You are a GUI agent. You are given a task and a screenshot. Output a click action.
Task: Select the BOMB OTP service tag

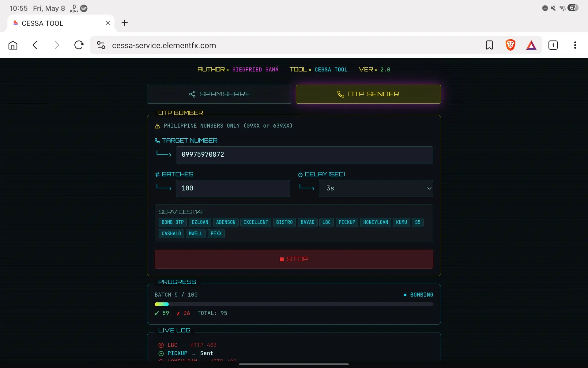pos(173,222)
